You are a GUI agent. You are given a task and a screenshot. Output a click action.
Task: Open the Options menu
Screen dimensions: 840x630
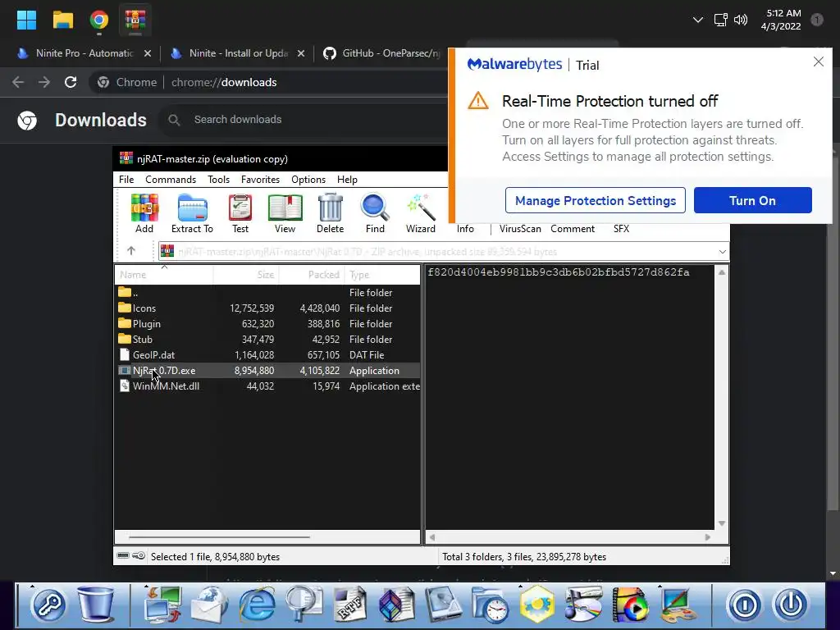coord(308,180)
